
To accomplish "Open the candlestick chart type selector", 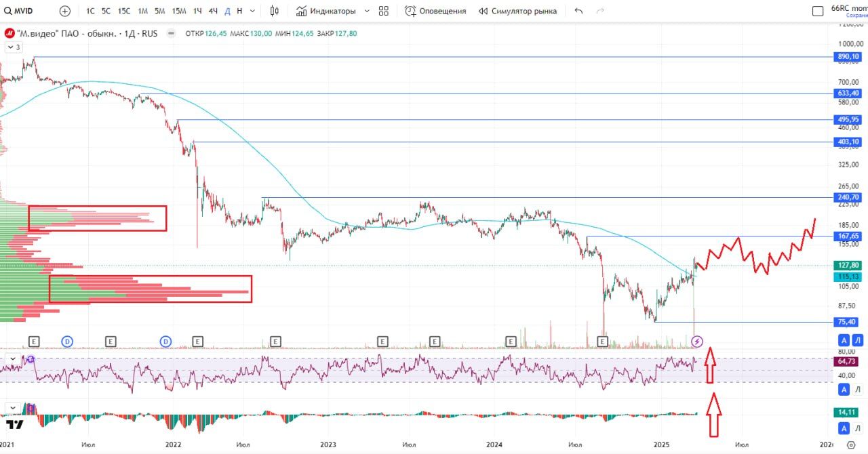I will click(x=274, y=11).
